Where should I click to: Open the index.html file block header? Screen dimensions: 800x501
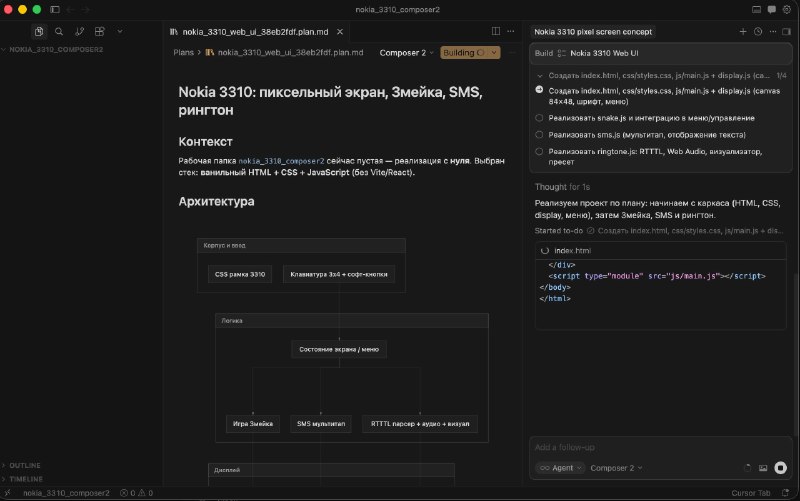coord(661,250)
